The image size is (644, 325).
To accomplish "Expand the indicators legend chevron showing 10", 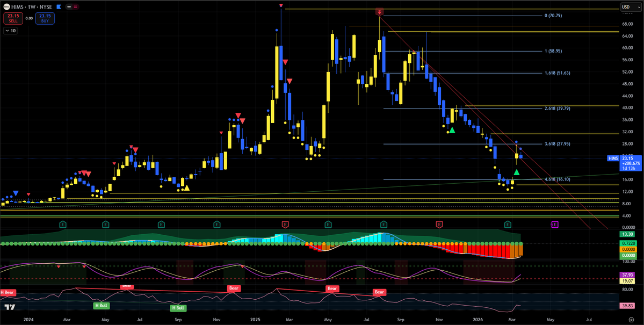I will [10, 31].
